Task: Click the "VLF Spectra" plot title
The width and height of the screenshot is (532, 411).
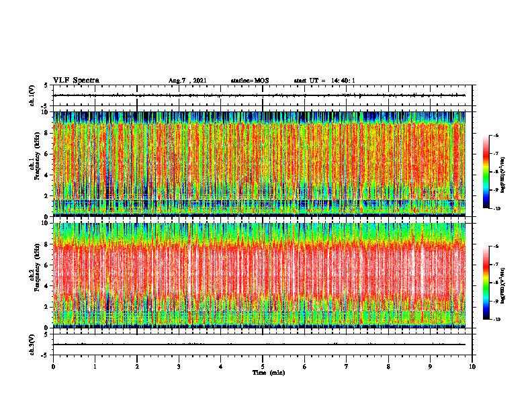Action: point(76,81)
